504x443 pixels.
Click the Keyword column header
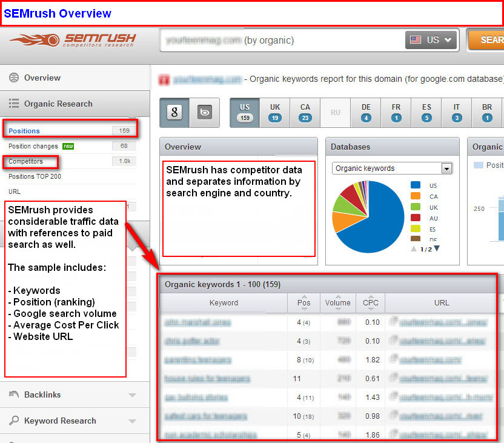224,303
